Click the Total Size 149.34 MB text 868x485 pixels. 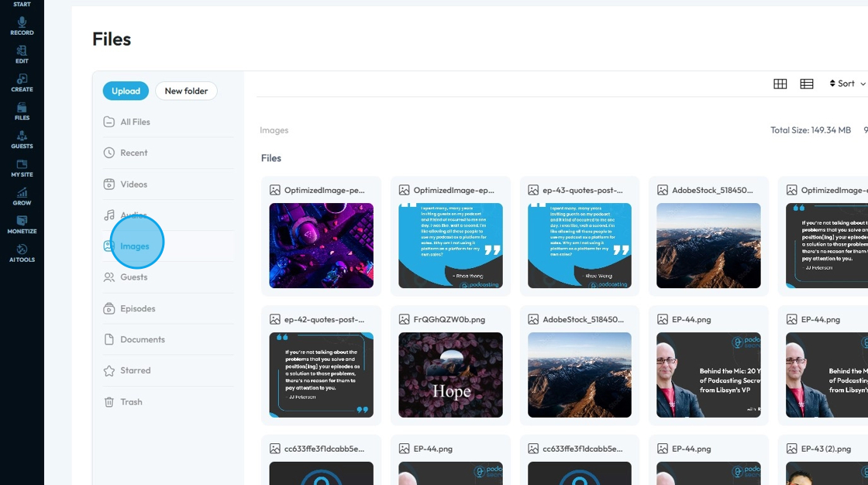click(x=811, y=130)
